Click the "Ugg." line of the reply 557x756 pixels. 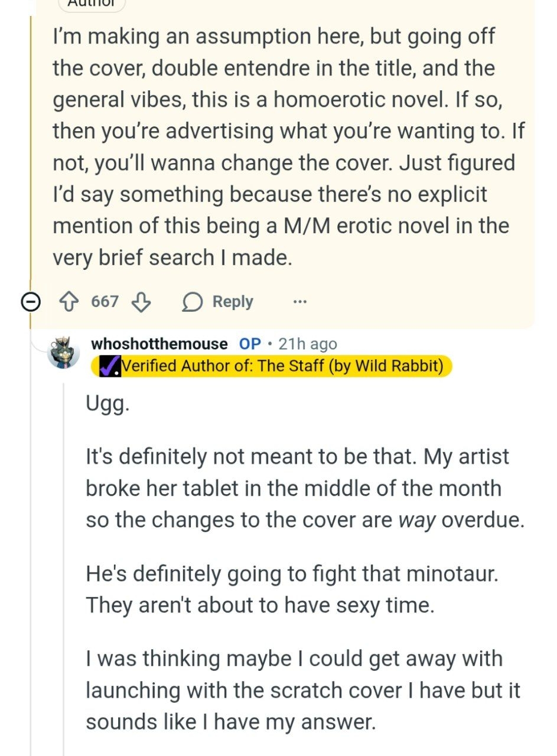[107, 407]
